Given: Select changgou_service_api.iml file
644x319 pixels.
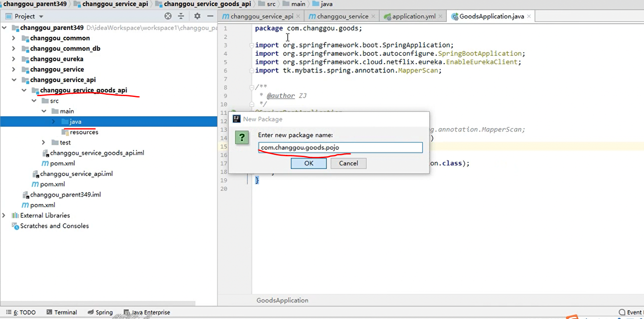Looking at the screenshot, I should coord(76,174).
